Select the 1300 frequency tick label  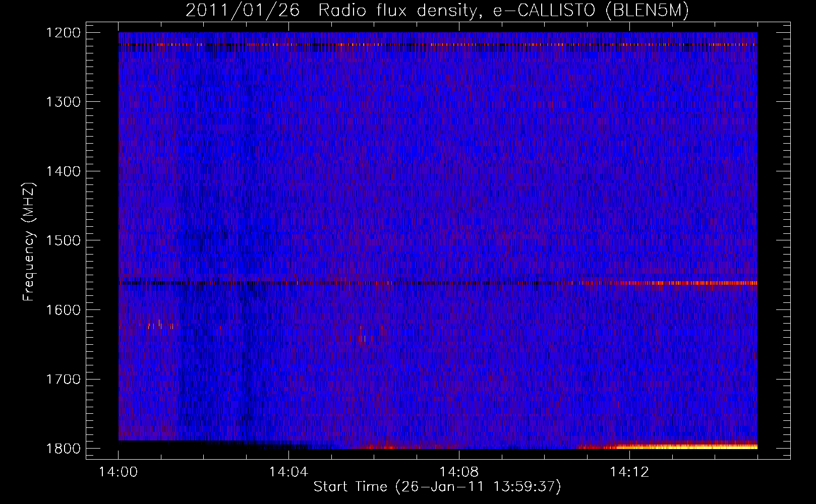point(63,102)
